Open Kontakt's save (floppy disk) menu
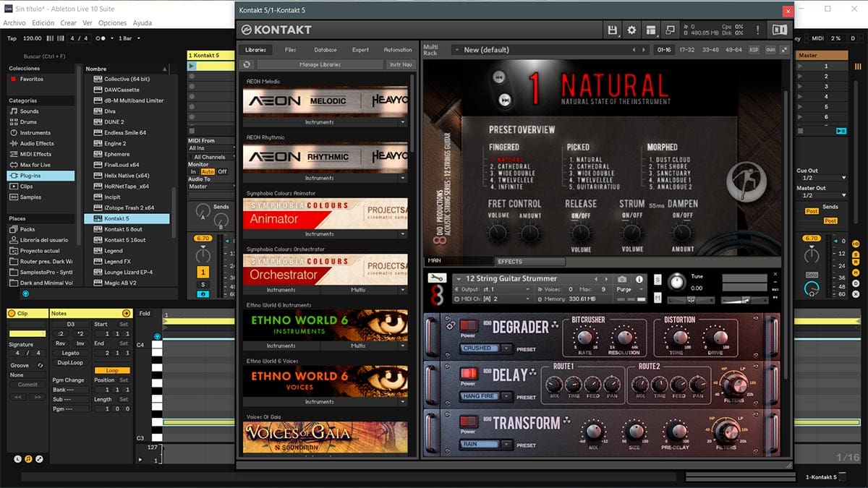868x488 pixels. [613, 30]
